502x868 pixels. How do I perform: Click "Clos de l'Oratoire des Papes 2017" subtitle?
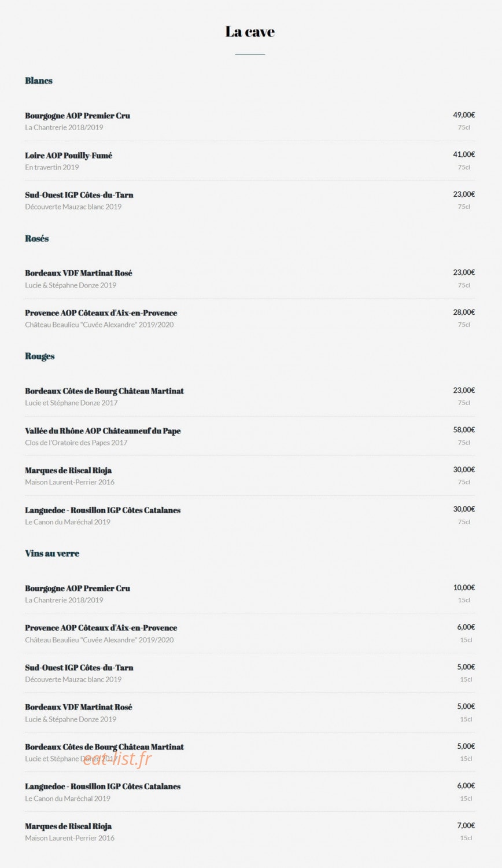pos(76,443)
